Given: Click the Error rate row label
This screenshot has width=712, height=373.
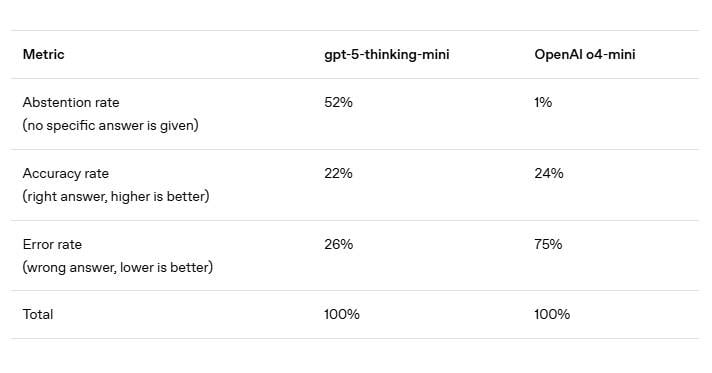Looking at the screenshot, I should click(x=52, y=244).
